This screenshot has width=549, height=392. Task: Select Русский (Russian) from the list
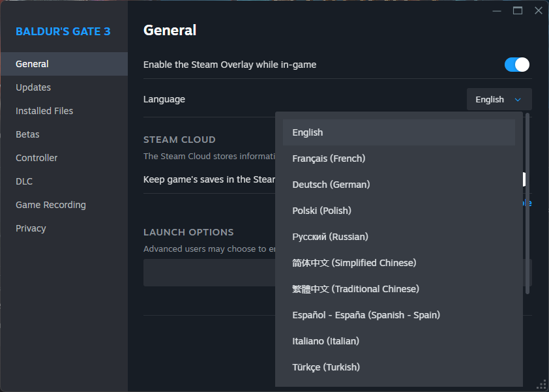tap(399, 237)
